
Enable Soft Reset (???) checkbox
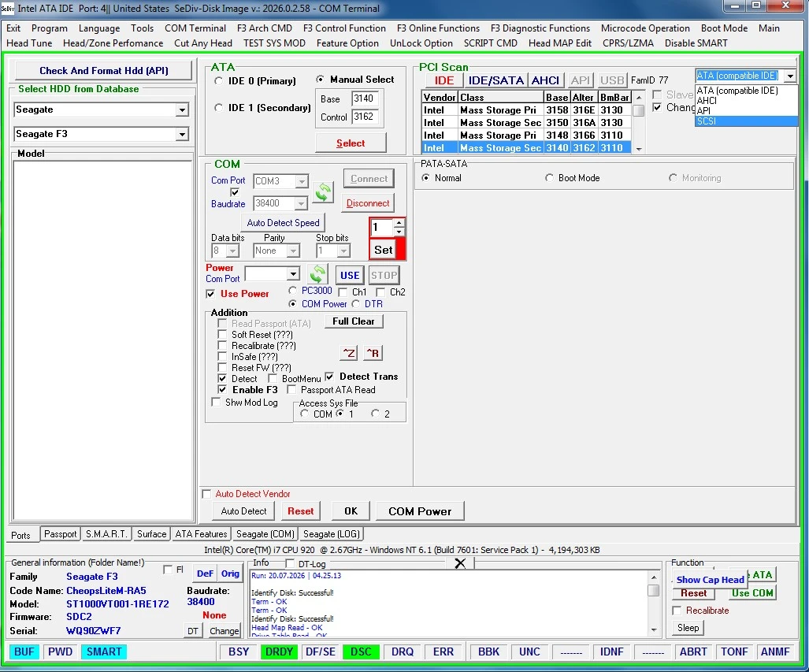(x=222, y=335)
